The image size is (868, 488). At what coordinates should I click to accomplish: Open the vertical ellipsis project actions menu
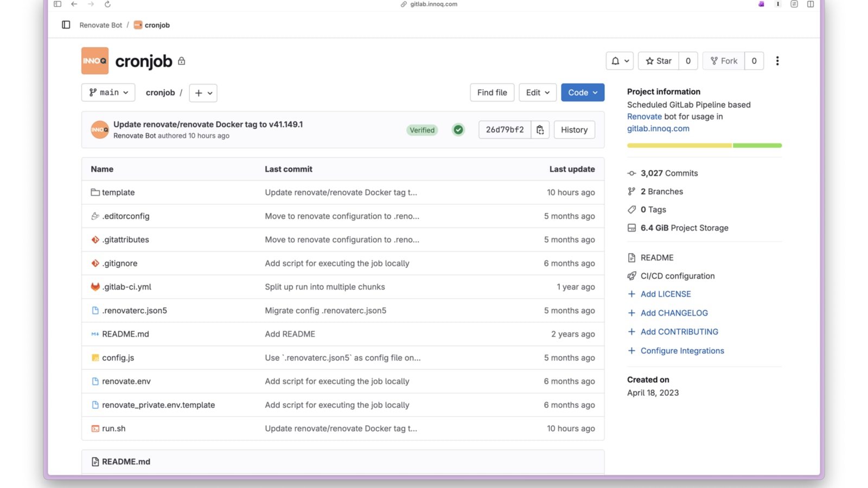pos(777,61)
